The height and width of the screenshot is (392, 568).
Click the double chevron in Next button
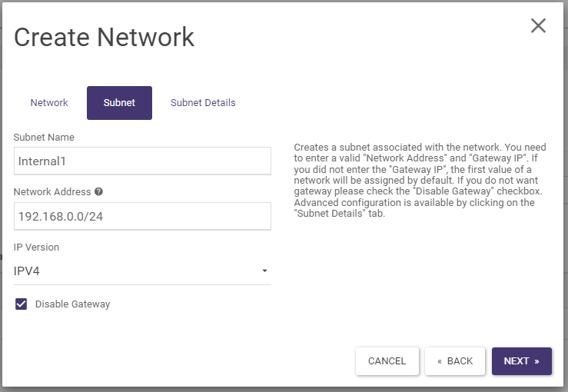coord(536,361)
